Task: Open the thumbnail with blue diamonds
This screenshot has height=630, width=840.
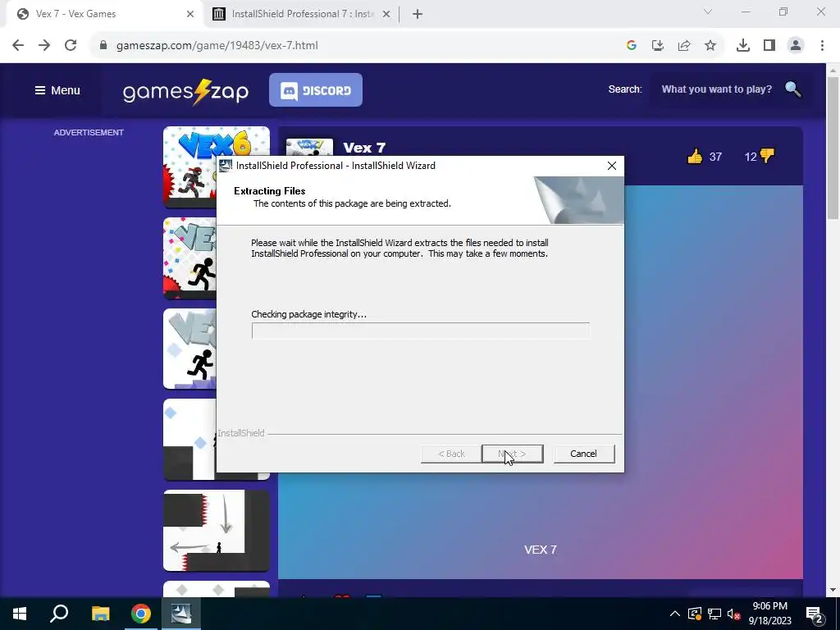Action: [189, 440]
